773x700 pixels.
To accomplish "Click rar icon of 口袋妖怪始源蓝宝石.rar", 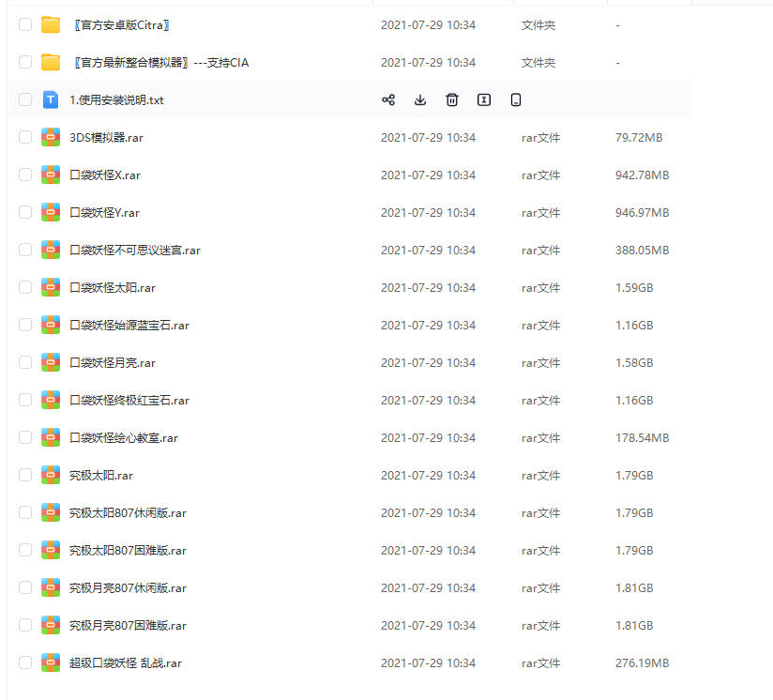I will [x=51, y=325].
